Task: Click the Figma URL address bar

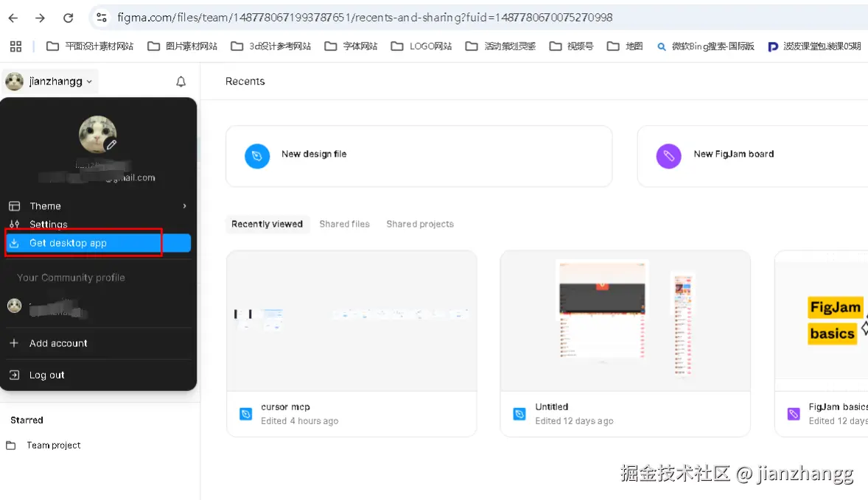Action: click(x=365, y=18)
